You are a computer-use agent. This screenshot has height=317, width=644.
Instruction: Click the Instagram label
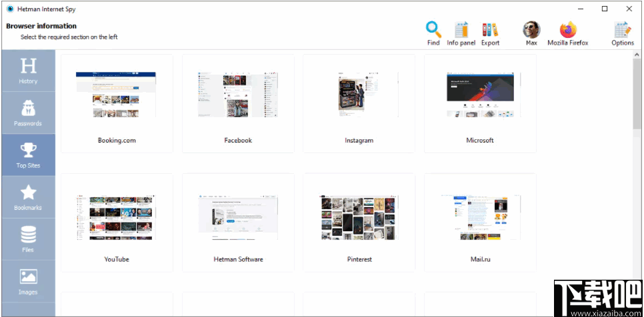[359, 141]
